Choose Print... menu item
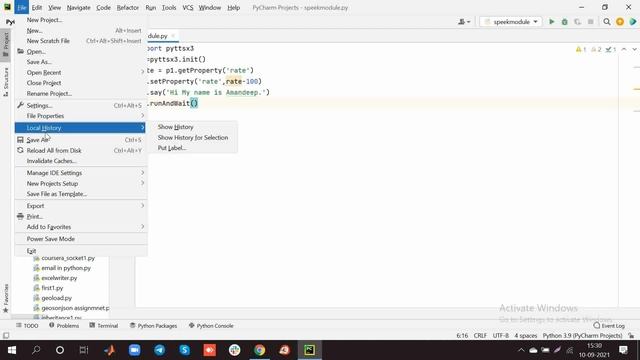 pos(80,216)
